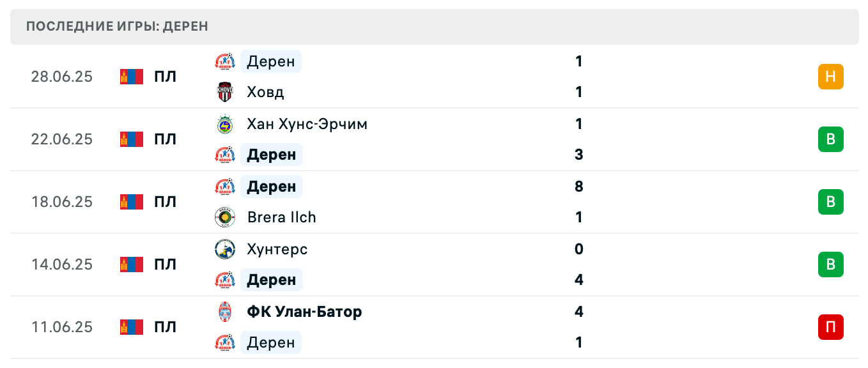868x368 pixels.
Task: Click the Хан Хунс-Эрчим team logo
Action: coord(225,124)
